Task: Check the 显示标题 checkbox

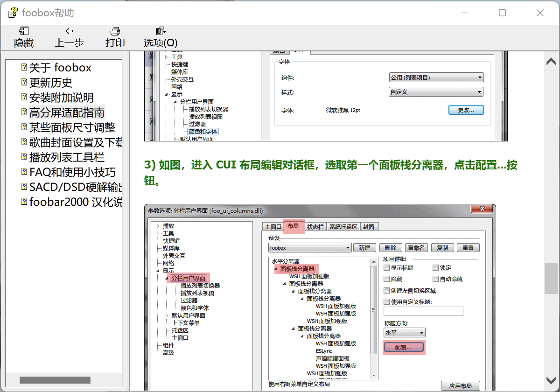Action: tap(386, 267)
